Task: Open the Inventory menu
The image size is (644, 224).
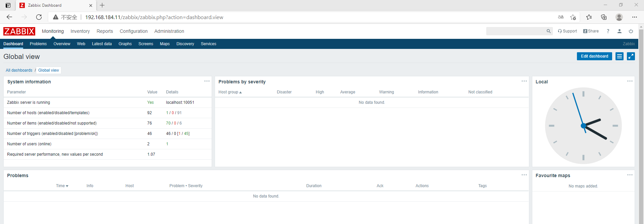Action: tap(80, 31)
